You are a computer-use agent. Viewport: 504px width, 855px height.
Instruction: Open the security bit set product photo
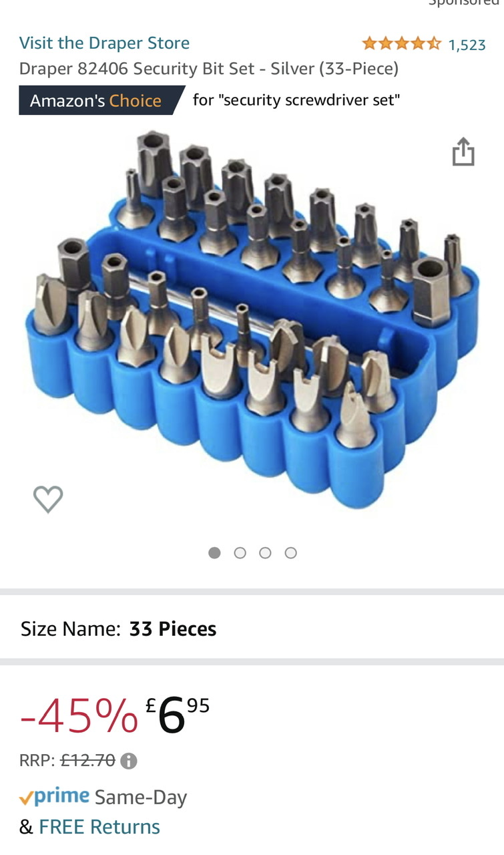pyautogui.click(x=250, y=317)
